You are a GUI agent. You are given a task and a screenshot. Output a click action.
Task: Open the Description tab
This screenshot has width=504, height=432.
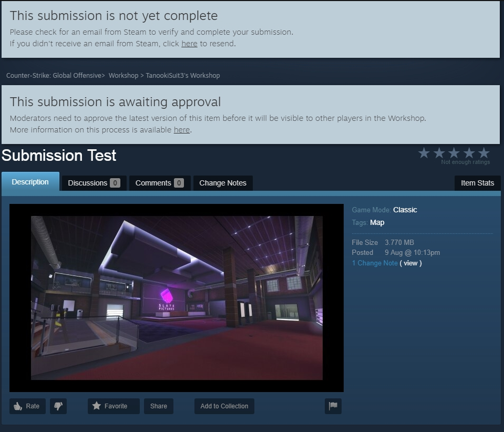pyautogui.click(x=30, y=182)
